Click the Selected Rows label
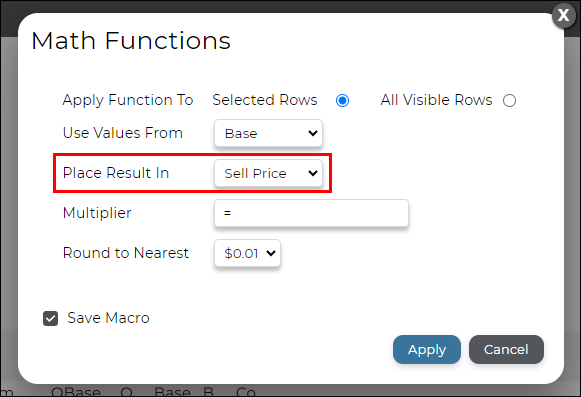The width and height of the screenshot is (581, 397). [265, 100]
